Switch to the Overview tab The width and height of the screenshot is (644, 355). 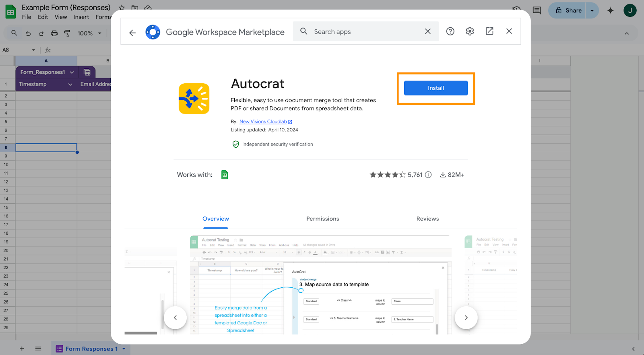(x=216, y=219)
